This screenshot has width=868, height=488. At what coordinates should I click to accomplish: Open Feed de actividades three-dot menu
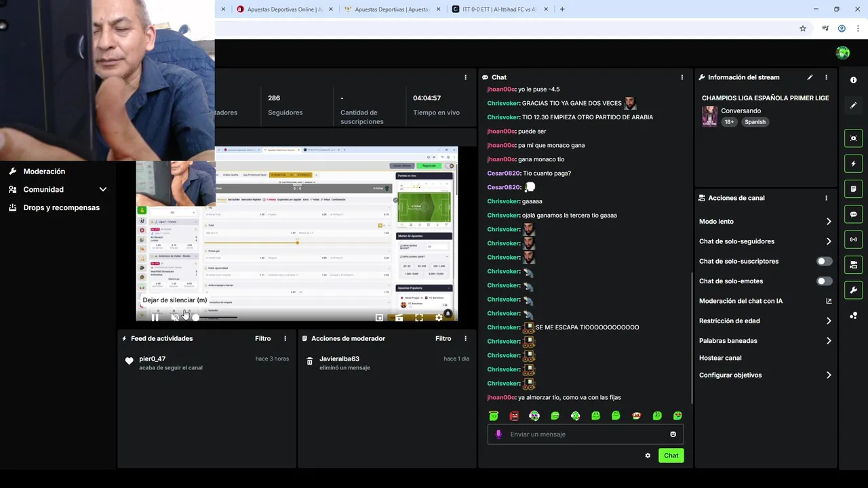285,338
